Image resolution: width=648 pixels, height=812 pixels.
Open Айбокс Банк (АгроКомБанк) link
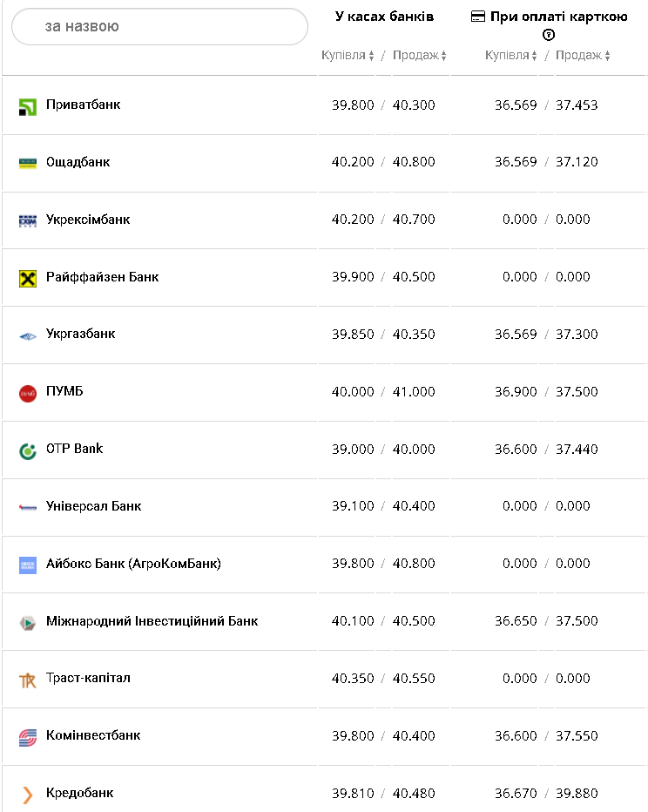click(x=133, y=564)
